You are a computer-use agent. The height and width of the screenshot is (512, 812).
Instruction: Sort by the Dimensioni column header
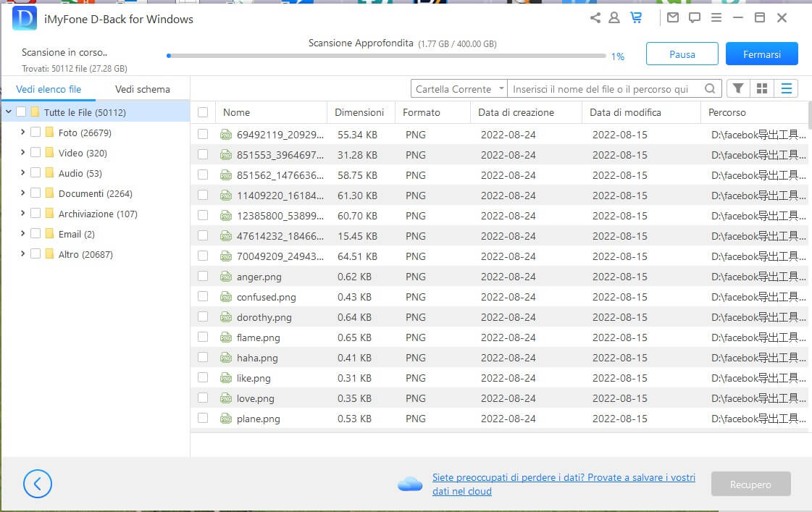[361, 112]
